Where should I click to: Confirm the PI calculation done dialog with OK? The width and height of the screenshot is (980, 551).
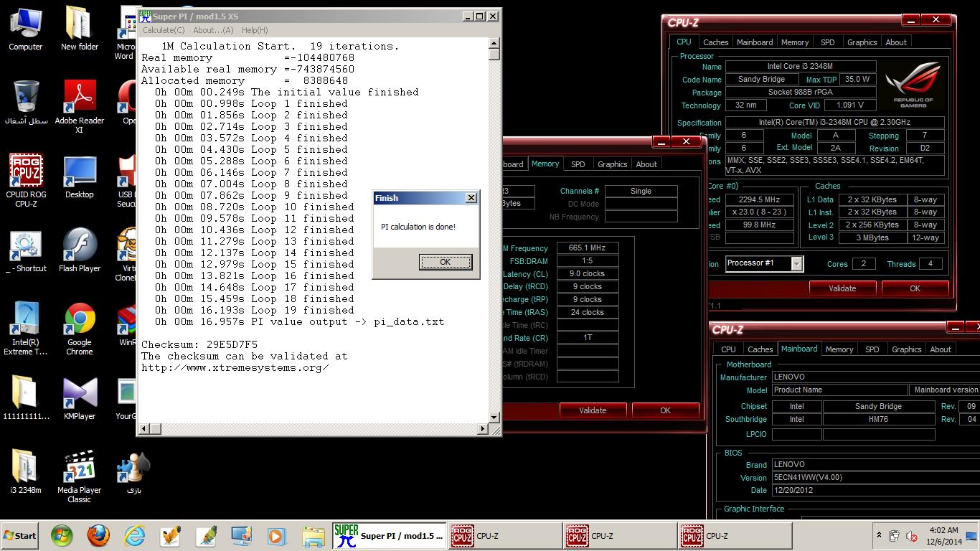pos(446,262)
